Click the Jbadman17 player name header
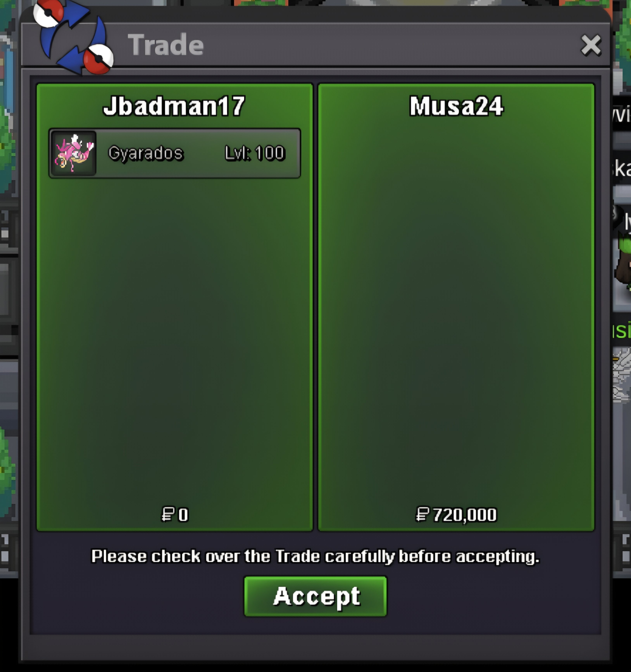631x672 pixels. (x=174, y=106)
